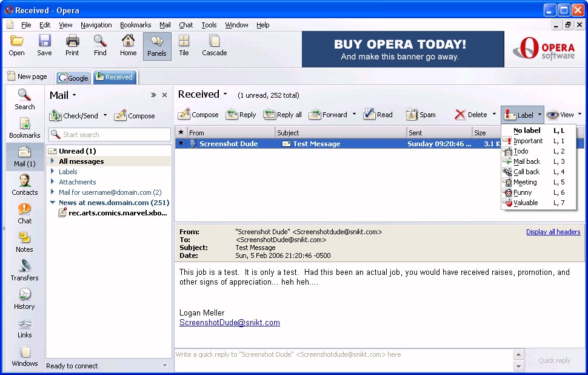Click the Print toolbar icon
588x375 pixels.
72,46
